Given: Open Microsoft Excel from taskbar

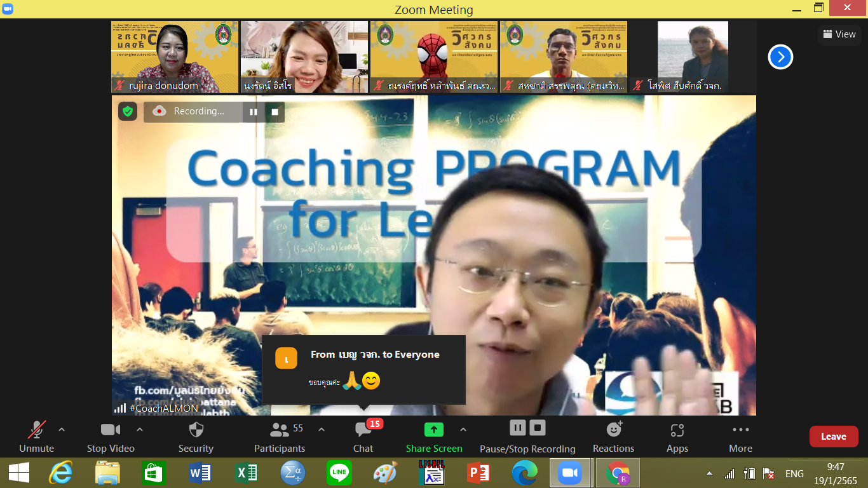Looking at the screenshot, I should point(247,473).
